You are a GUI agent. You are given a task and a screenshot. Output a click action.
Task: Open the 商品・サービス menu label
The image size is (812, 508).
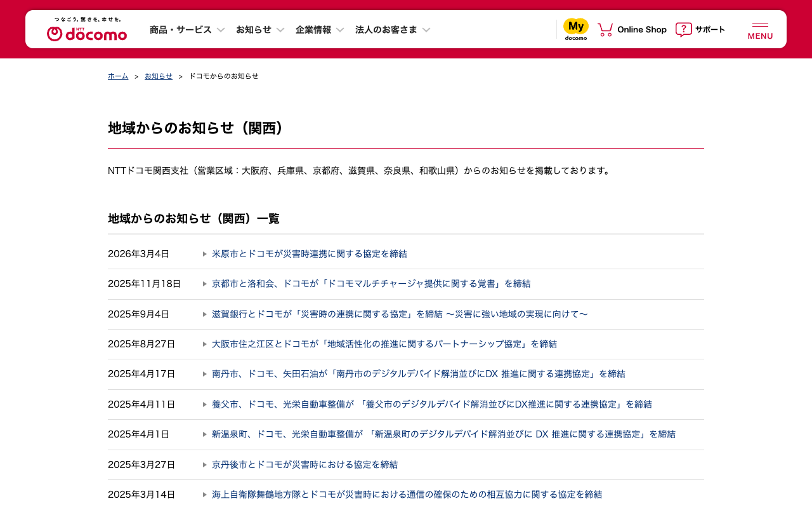[181, 30]
